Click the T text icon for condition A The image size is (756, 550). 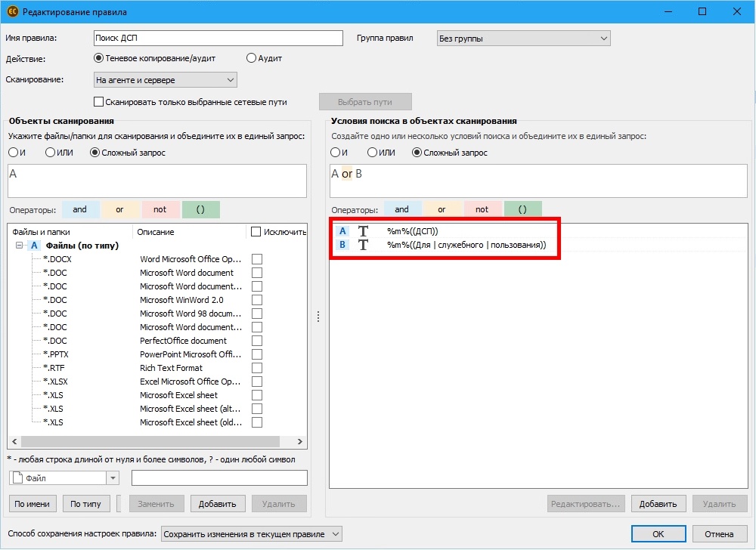click(363, 231)
